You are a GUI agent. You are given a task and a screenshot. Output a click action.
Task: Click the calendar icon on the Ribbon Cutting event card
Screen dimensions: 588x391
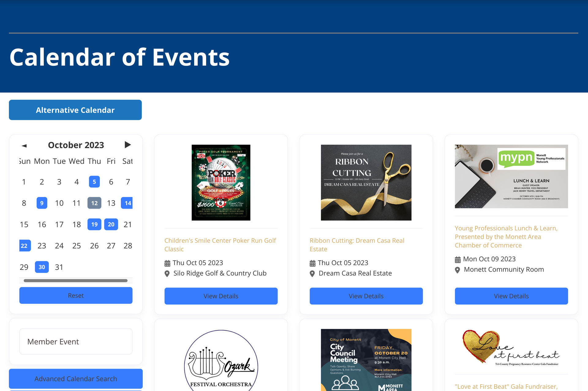[312, 263]
